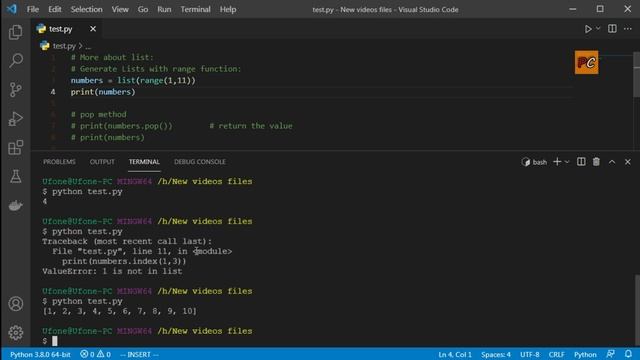Select language mode Python in status bar
This screenshot has width=640, height=360.
[x=585, y=354]
